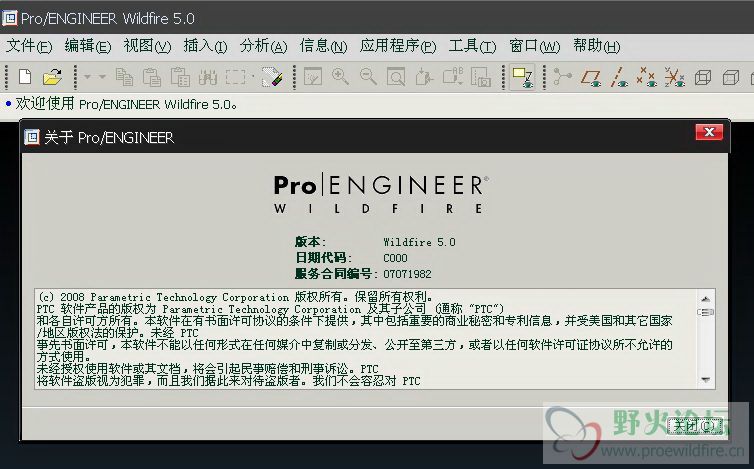Click the binoculars Find icon
754x469 pixels.
tap(208, 77)
